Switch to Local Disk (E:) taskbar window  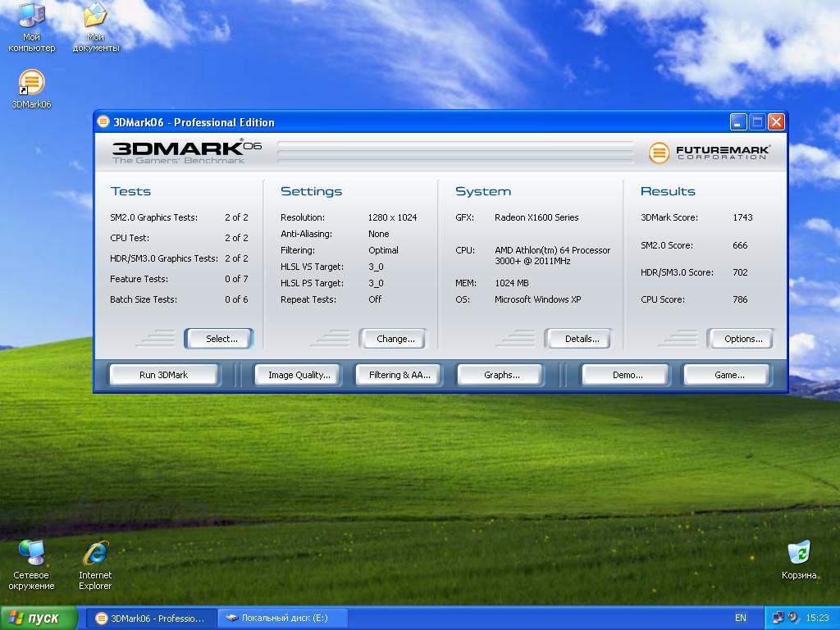point(283,619)
